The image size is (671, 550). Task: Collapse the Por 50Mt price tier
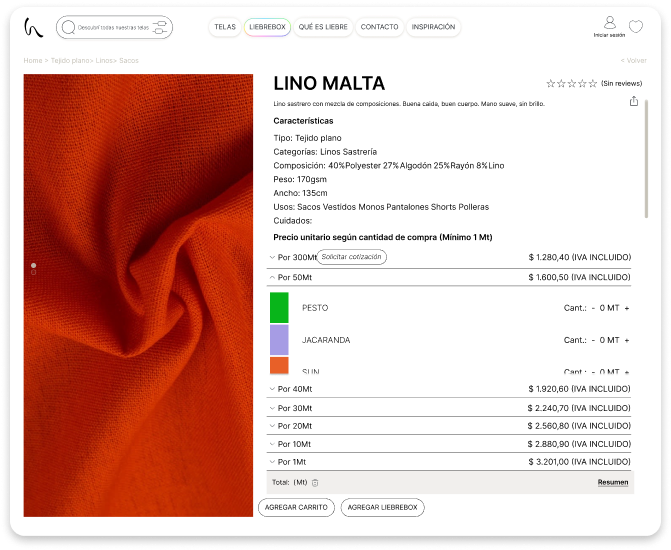273,277
